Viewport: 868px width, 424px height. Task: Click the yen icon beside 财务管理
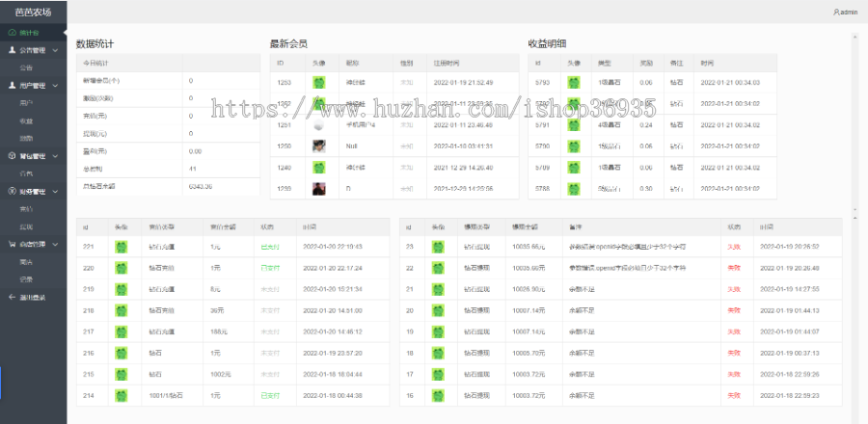point(13,192)
